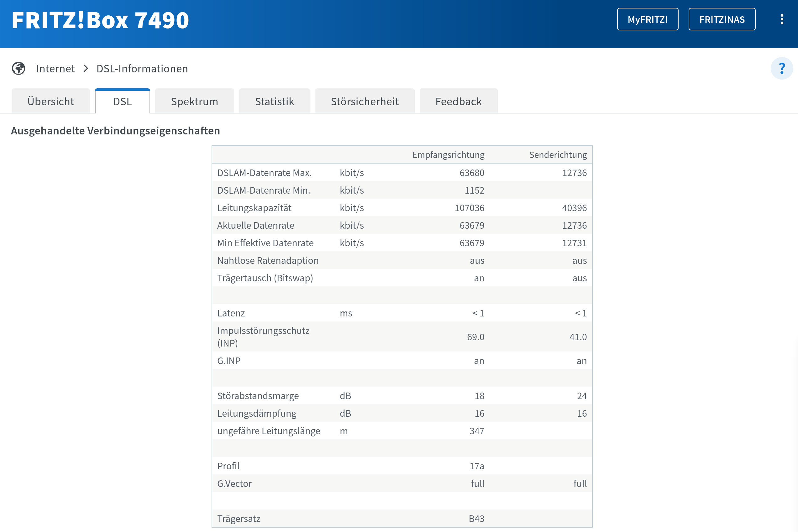Open the Statistik tab
The image size is (798, 532).
(x=274, y=102)
